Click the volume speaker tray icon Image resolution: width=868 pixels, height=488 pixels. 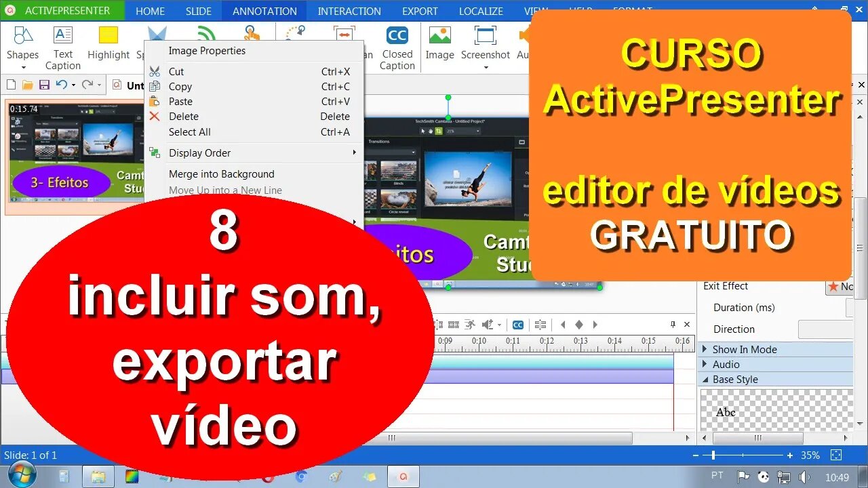tap(804, 476)
